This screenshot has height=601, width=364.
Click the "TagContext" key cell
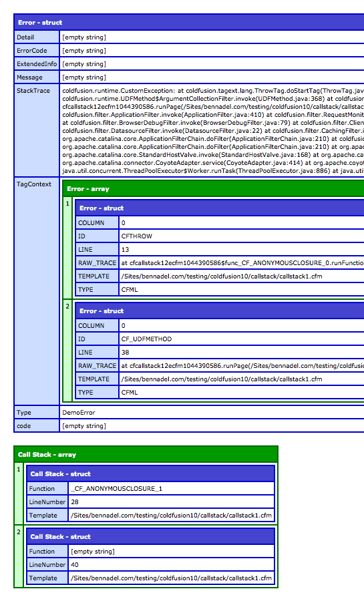[x=37, y=291]
